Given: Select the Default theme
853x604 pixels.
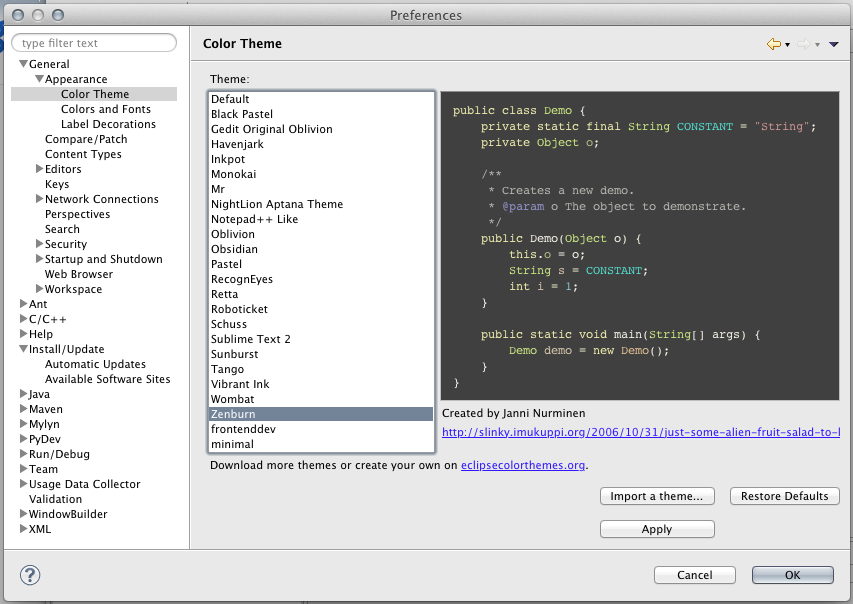Looking at the screenshot, I should point(321,99).
